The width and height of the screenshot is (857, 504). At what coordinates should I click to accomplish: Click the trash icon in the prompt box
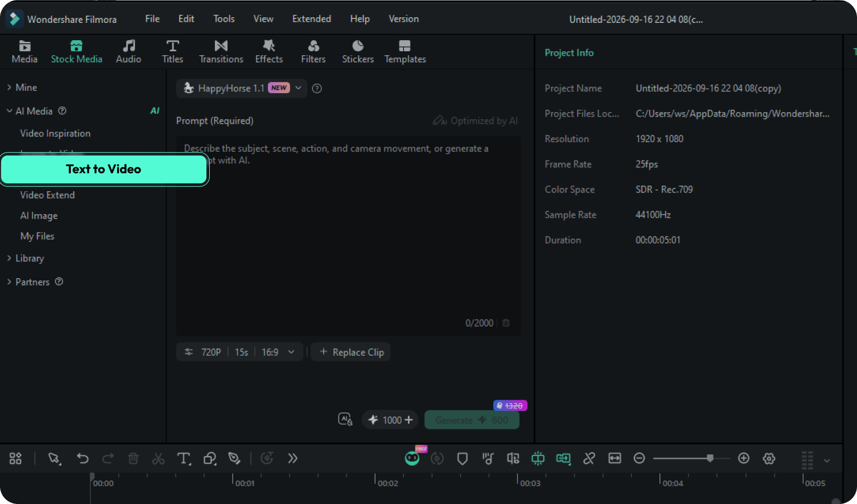coord(506,323)
